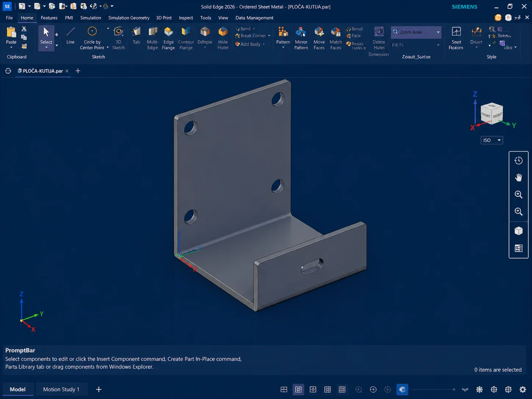The height and width of the screenshot is (399, 532).
Task: Click the lower zoom magnifier in side toolbar
Action: click(x=518, y=212)
